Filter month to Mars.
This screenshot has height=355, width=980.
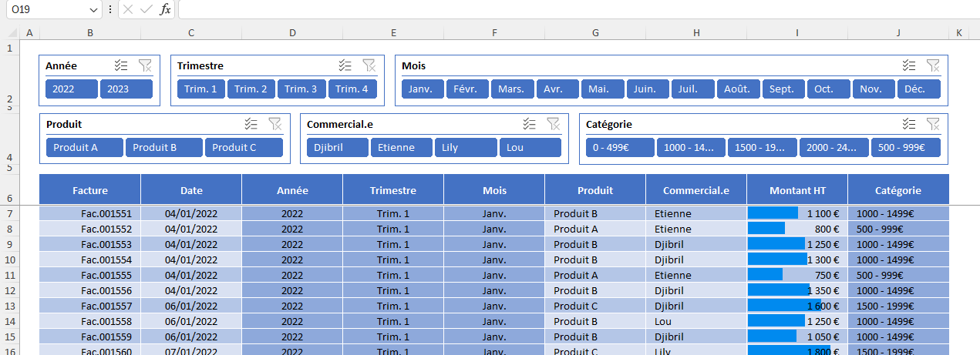tap(513, 89)
